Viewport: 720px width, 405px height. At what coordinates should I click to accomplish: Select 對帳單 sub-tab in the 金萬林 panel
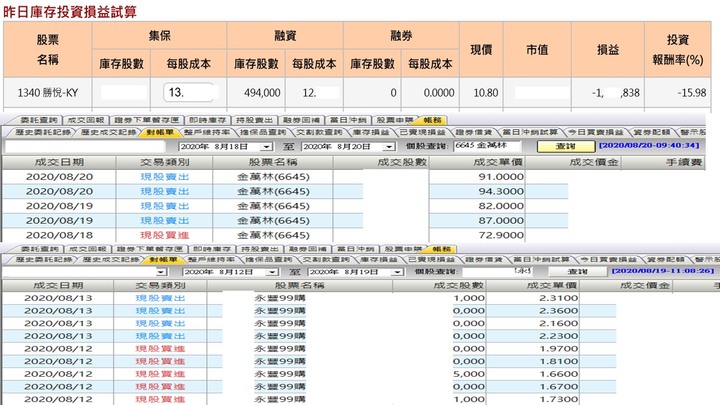point(160,132)
